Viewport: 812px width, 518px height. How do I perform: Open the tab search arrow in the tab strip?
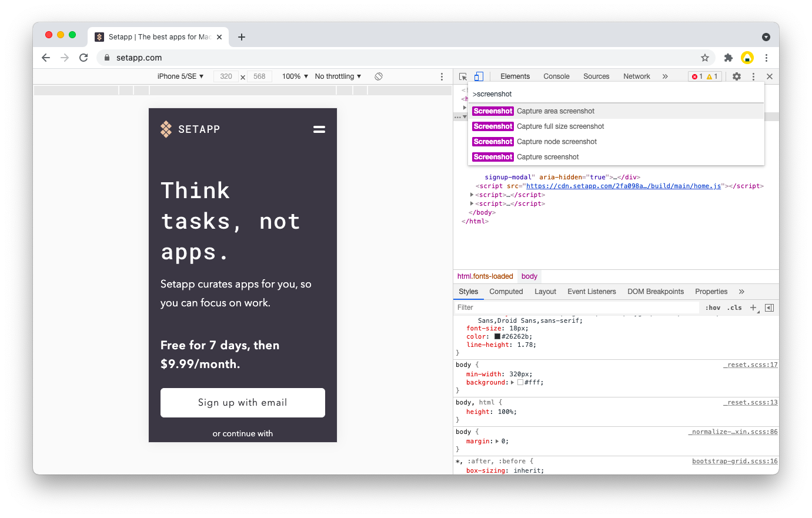click(x=766, y=37)
